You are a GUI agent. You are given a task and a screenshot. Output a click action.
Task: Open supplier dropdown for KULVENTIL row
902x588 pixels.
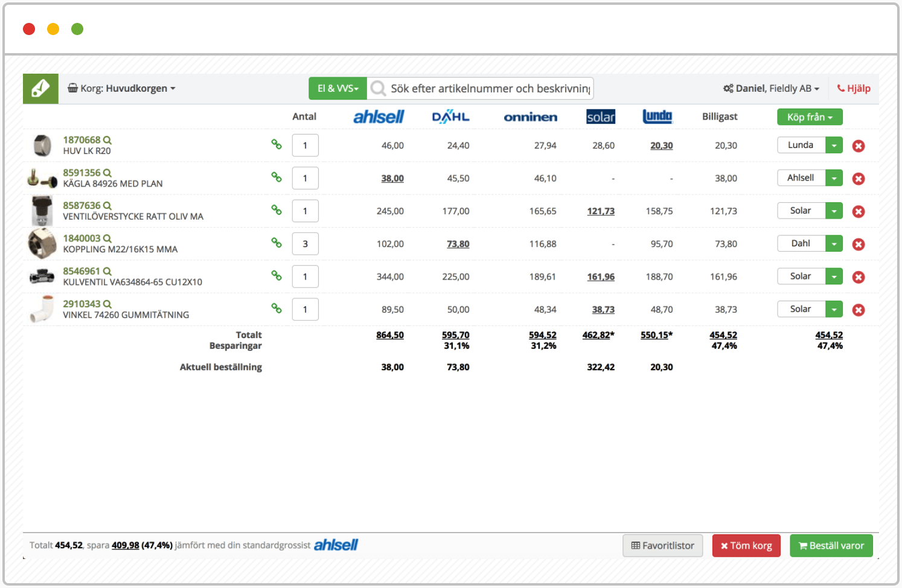(834, 276)
